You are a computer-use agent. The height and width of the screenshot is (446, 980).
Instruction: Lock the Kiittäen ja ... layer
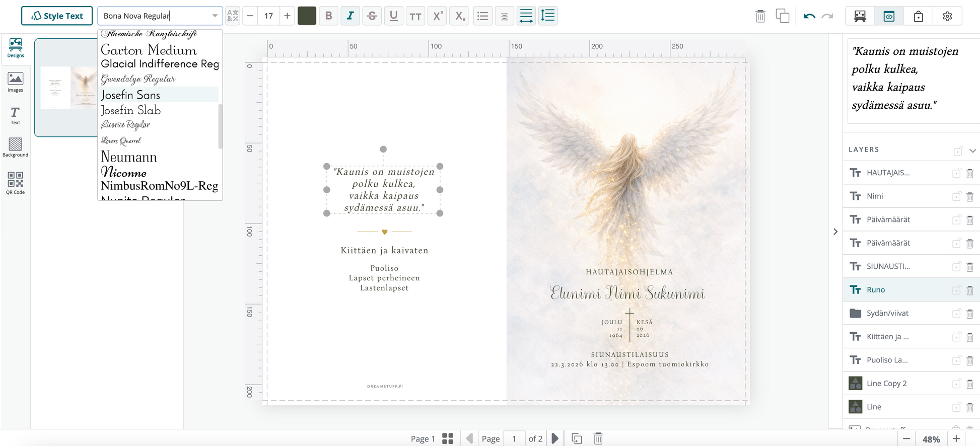point(956,337)
